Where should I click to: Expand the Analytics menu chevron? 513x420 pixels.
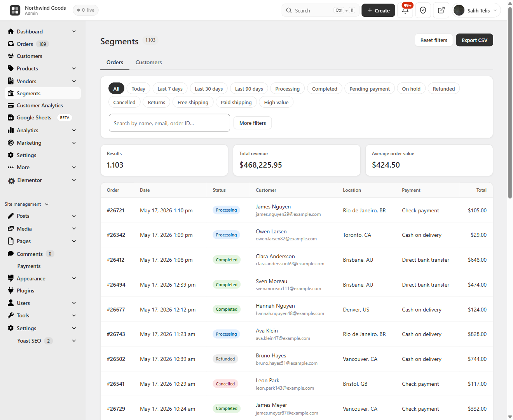[x=74, y=130]
